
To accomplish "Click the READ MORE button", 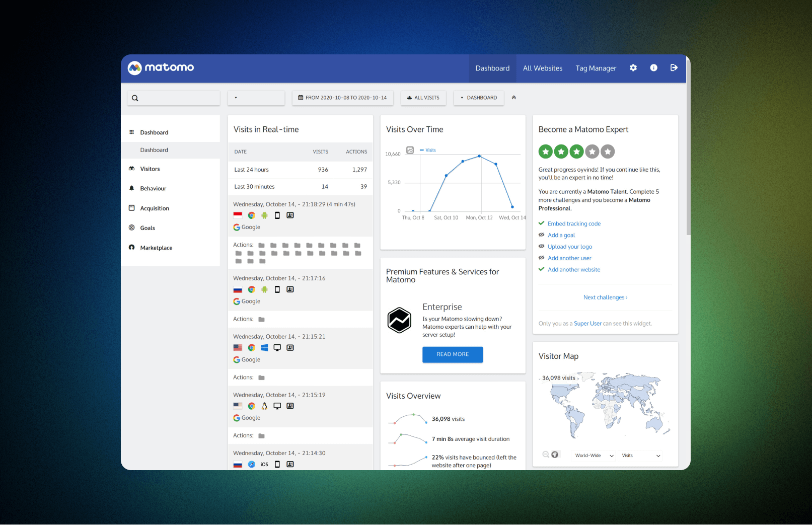I will tap(453, 354).
